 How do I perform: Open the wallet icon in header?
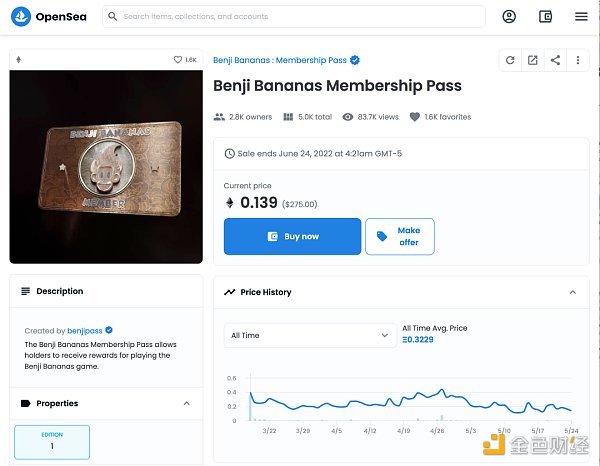coord(545,16)
